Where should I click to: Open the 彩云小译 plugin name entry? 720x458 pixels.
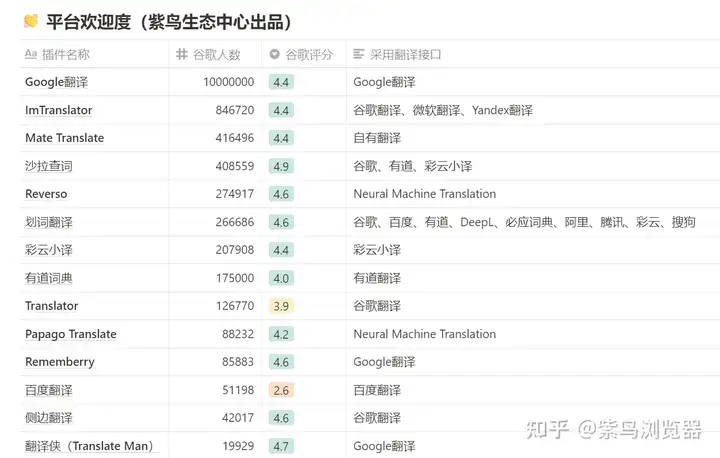[49, 250]
